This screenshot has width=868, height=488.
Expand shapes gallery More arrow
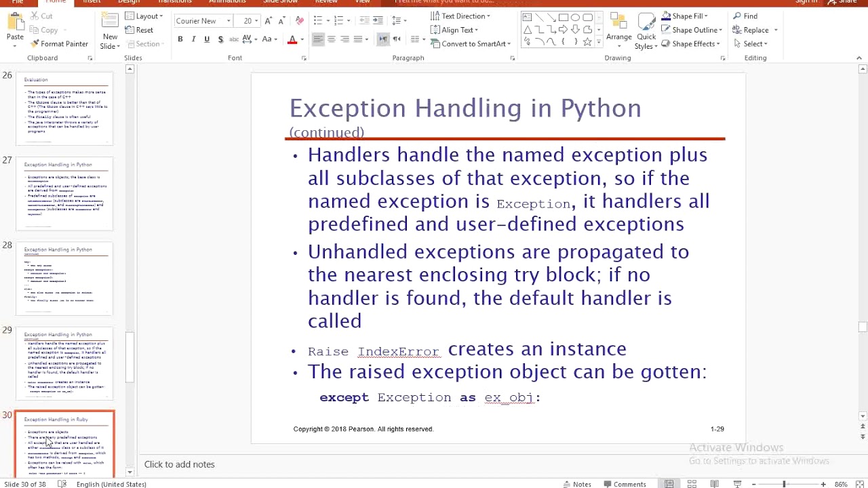coord(600,42)
